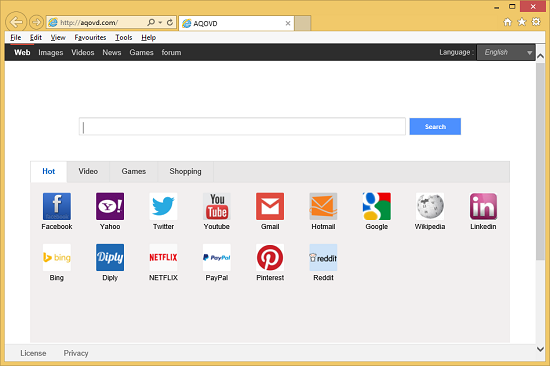This screenshot has height=366, width=550.
Task: Open the Tools menu
Action: (x=123, y=38)
